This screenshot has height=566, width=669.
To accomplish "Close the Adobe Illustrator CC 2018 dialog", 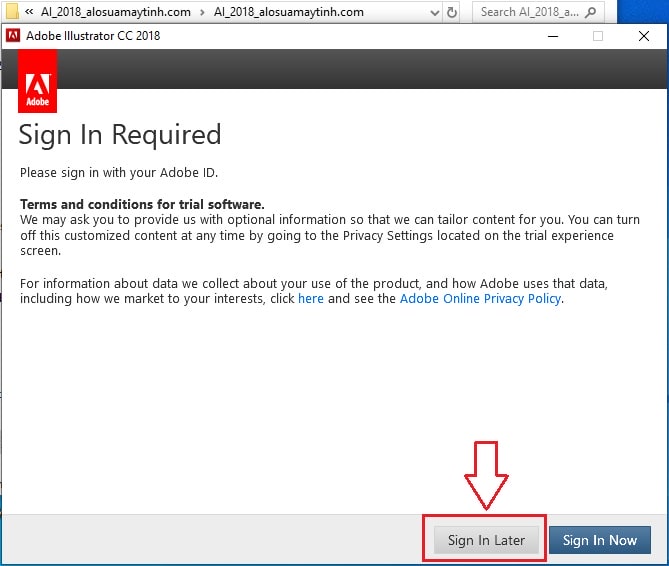I will coord(644,36).
